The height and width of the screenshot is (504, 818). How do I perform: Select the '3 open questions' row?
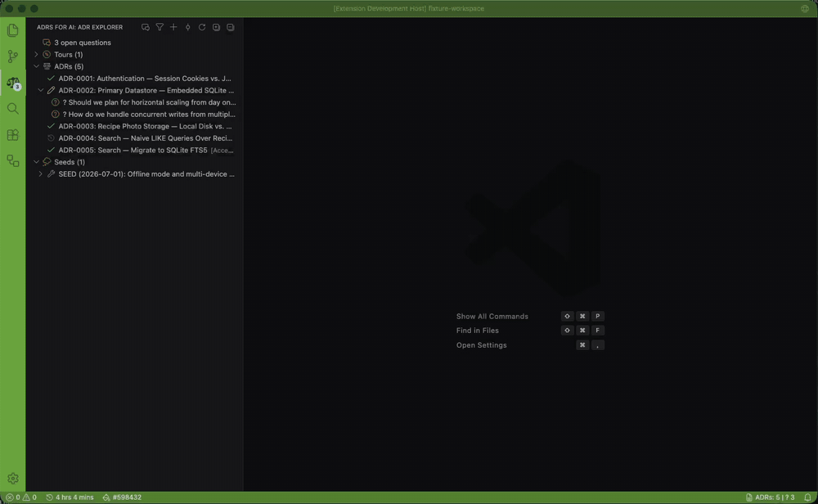135,43
